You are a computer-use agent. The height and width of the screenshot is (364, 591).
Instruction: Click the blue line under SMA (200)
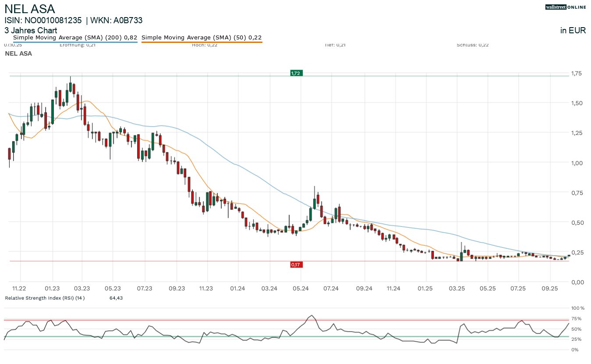[x=75, y=42]
